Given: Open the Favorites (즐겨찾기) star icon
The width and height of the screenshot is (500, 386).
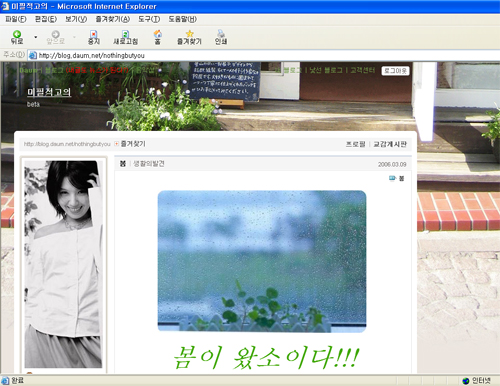Looking at the screenshot, I should 189,34.
